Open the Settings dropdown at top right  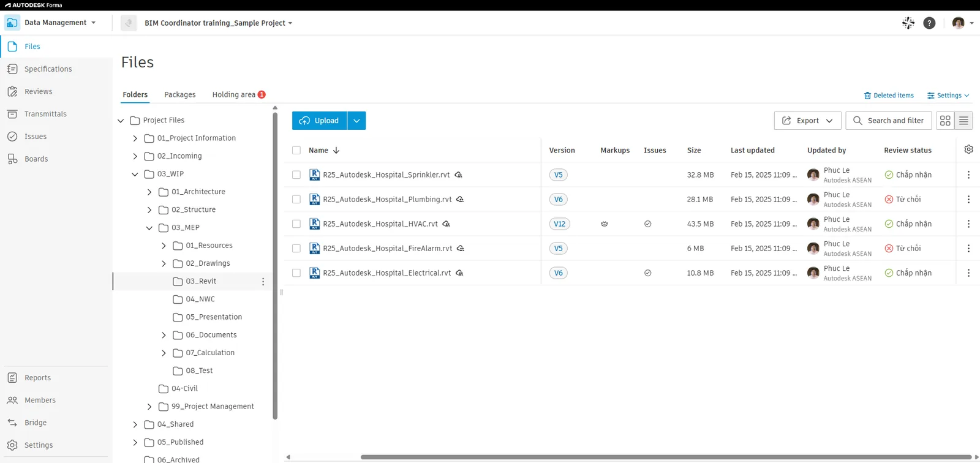[x=948, y=96]
